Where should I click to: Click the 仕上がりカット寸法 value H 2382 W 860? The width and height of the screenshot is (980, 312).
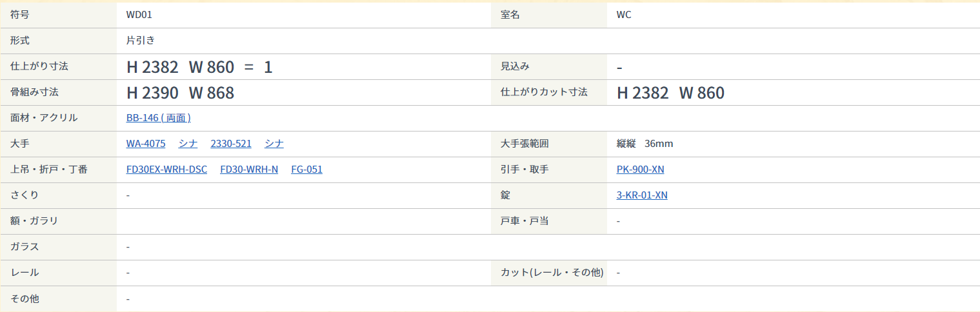point(671,93)
